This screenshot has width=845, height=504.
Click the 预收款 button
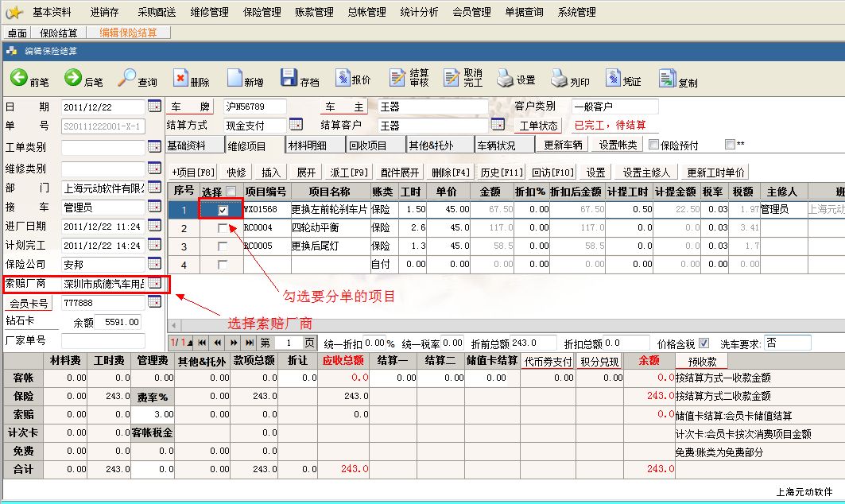[x=701, y=361]
